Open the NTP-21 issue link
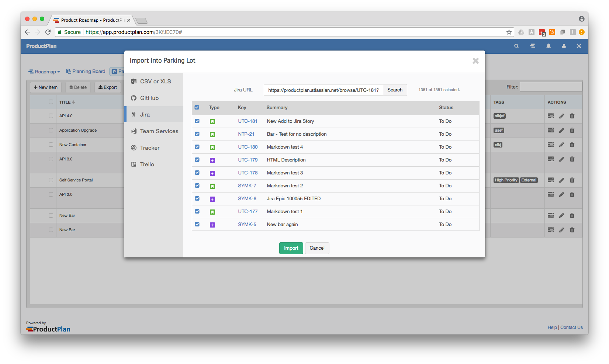Screen dimensions: 609x364 246,134
